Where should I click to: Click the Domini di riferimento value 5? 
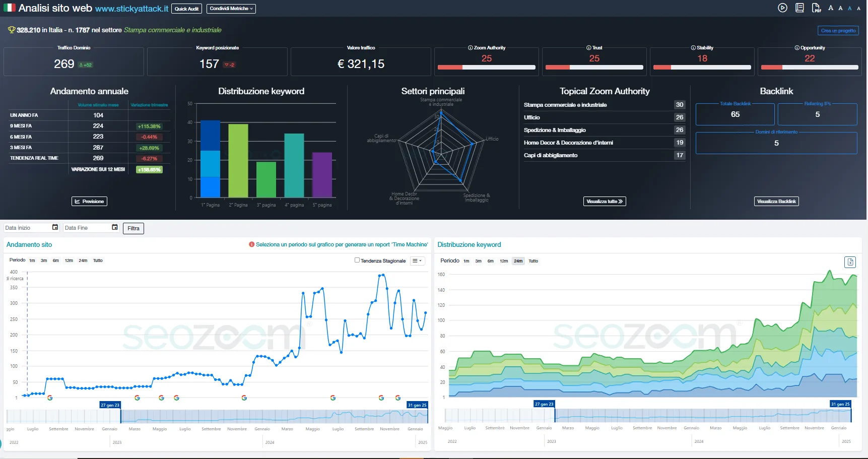[x=776, y=143]
